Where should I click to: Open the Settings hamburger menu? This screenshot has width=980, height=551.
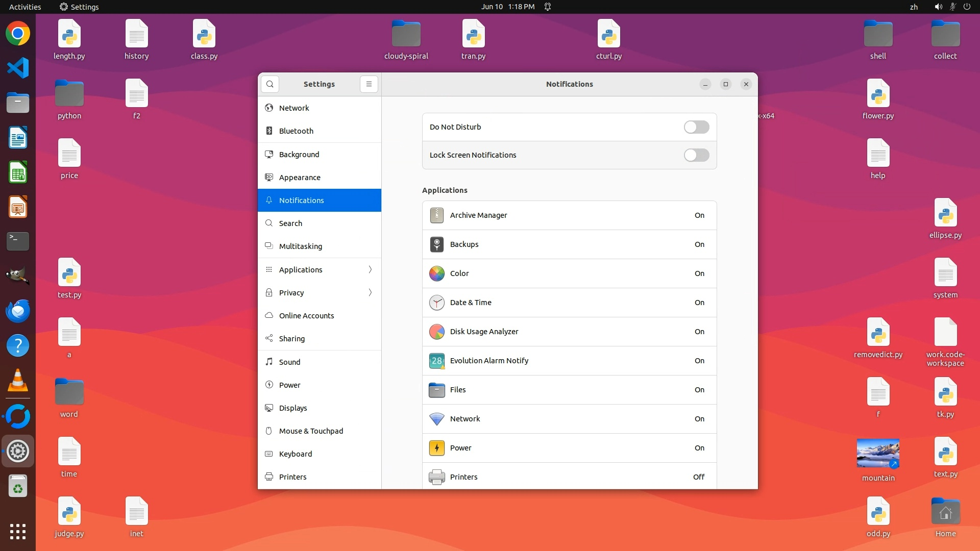pos(369,84)
